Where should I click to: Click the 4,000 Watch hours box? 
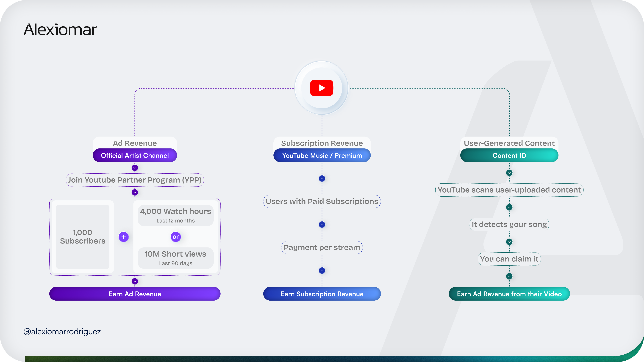175,215
